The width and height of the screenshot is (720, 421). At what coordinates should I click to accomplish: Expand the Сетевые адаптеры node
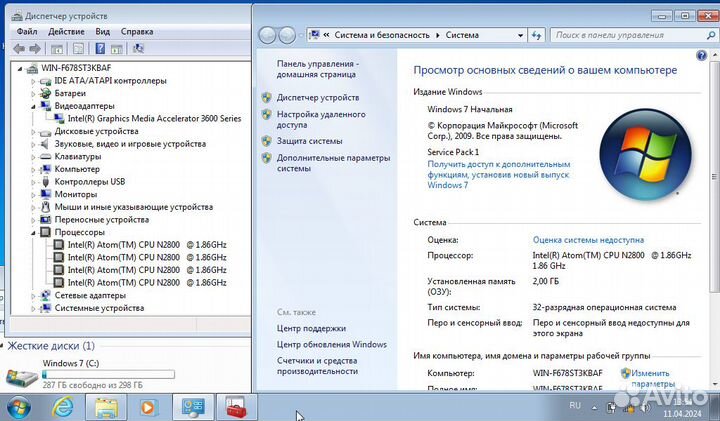tap(33, 296)
